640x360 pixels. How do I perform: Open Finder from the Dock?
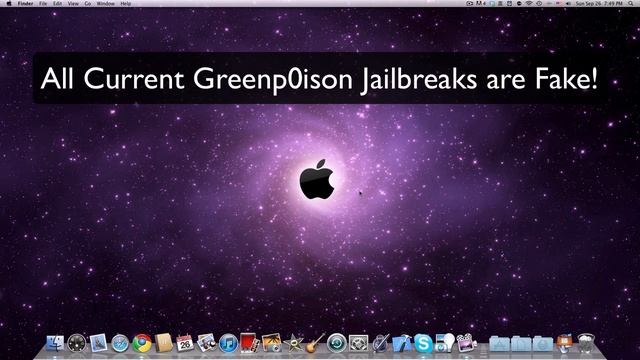[55, 343]
